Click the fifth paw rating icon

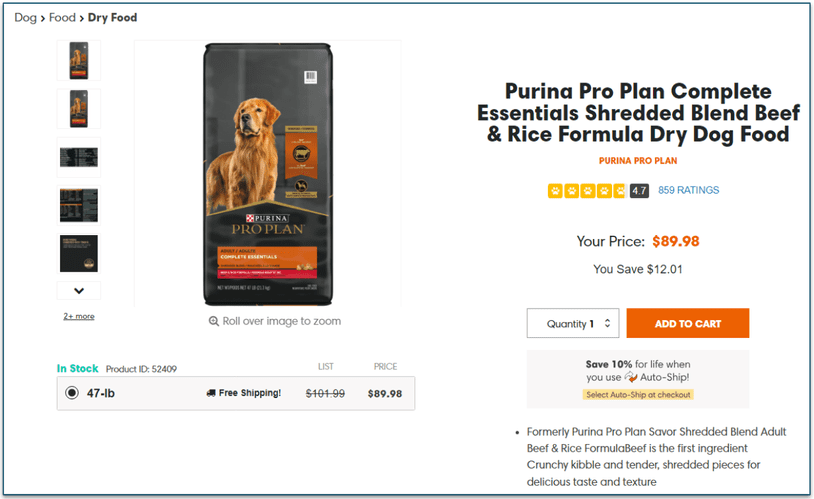pos(620,190)
